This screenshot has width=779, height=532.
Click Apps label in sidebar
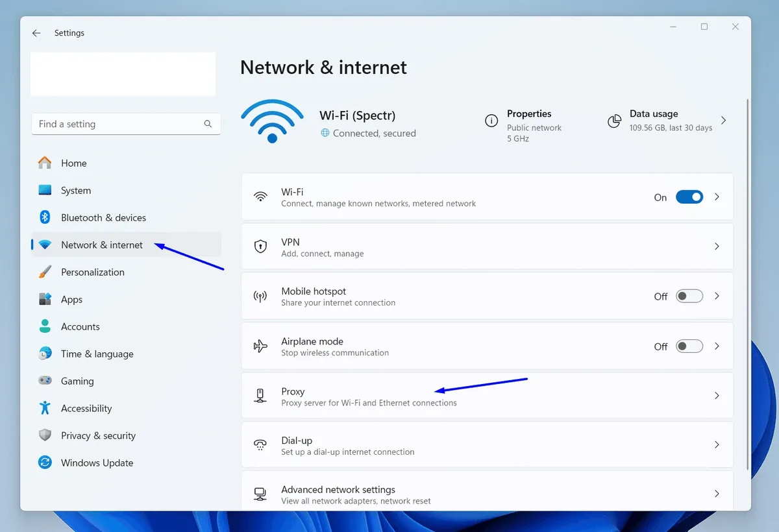coord(71,299)
